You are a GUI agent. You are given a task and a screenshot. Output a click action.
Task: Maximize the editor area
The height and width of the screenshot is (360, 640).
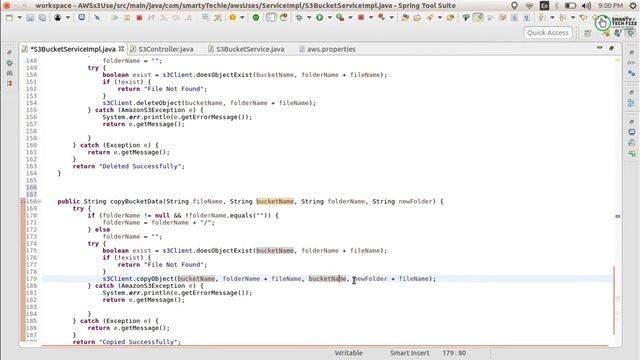[x=611, y=48]
